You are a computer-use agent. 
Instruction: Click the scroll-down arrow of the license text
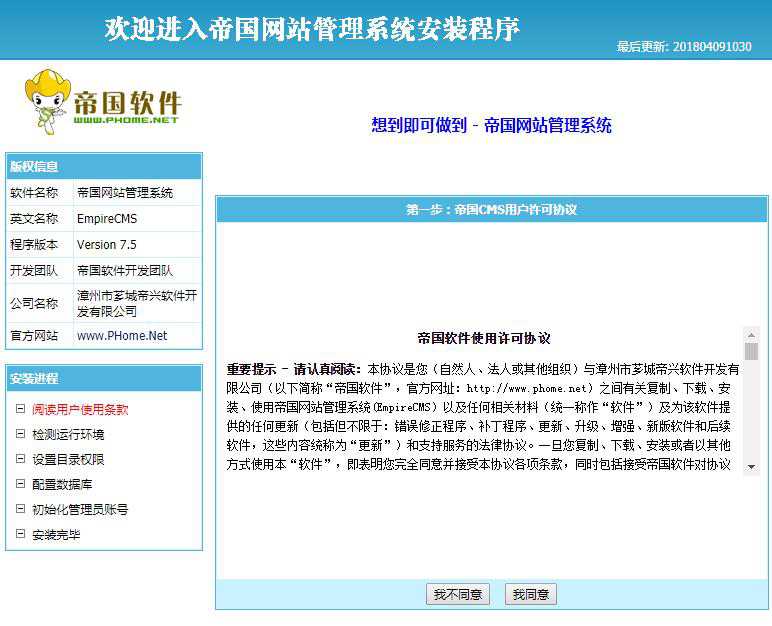tap(751, 466)
